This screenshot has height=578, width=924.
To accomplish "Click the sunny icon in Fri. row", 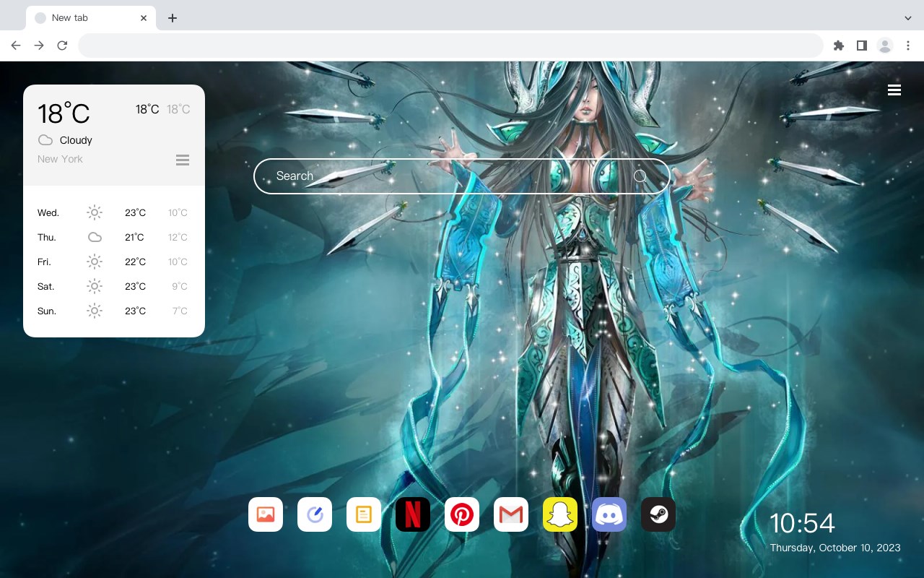I will [95, 262].
